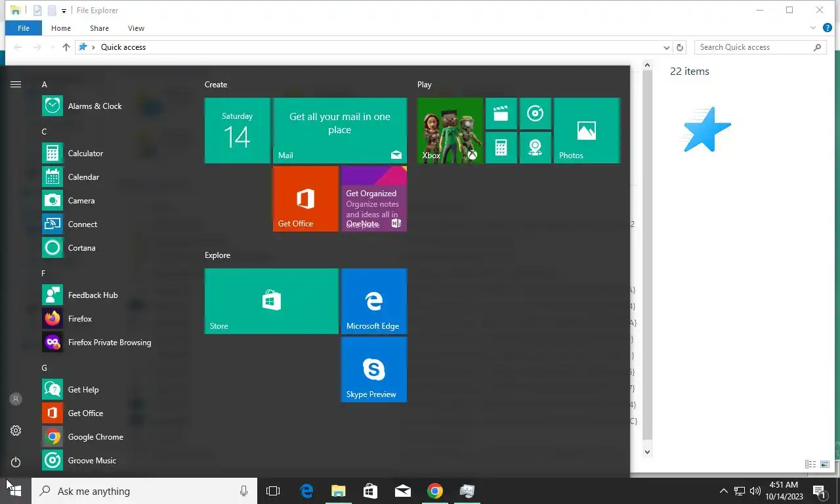Click the Play group header

pyautogui.click(x=425, y=85)
